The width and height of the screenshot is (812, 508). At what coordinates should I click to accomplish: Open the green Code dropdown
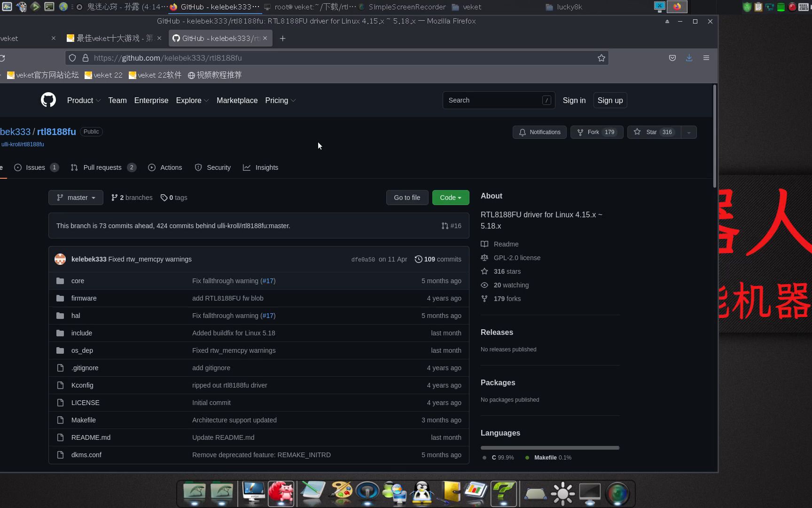click(451, 198)
